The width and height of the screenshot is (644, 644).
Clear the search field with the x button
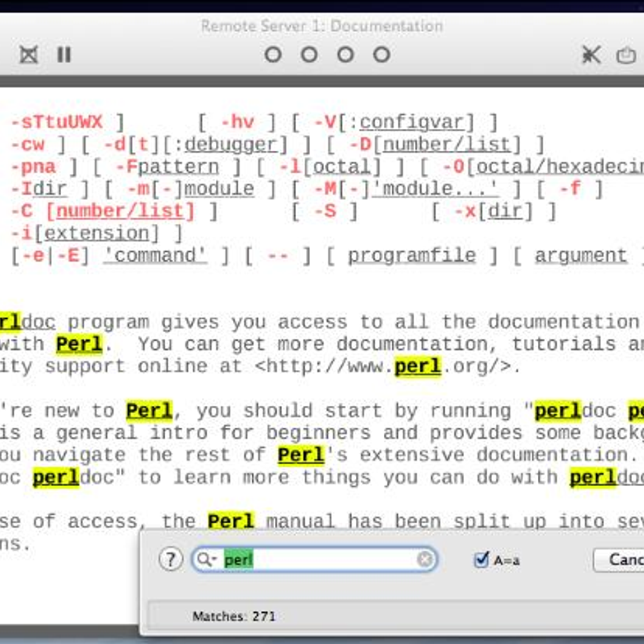pos(425,560)
